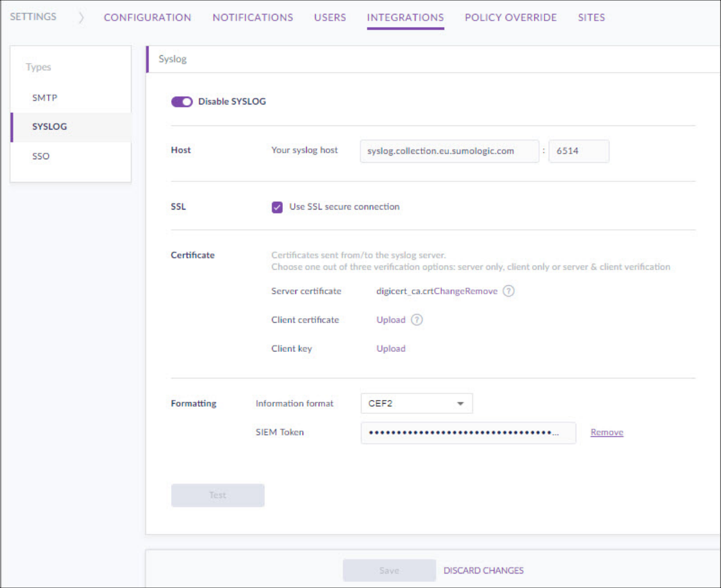Switch to the POLICY OVERRIDE tab
Viewport: 721px width, 588px height.
[510, 17]
